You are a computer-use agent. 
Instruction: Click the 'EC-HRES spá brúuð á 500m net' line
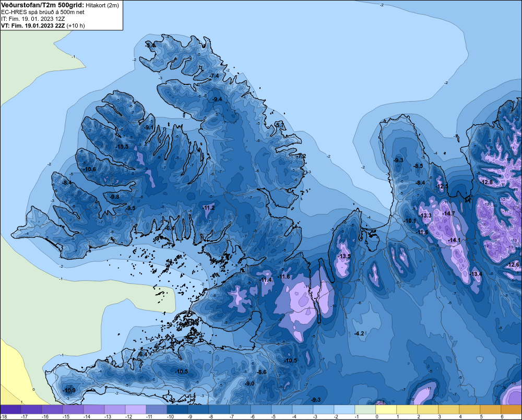[x=43, y=12]
